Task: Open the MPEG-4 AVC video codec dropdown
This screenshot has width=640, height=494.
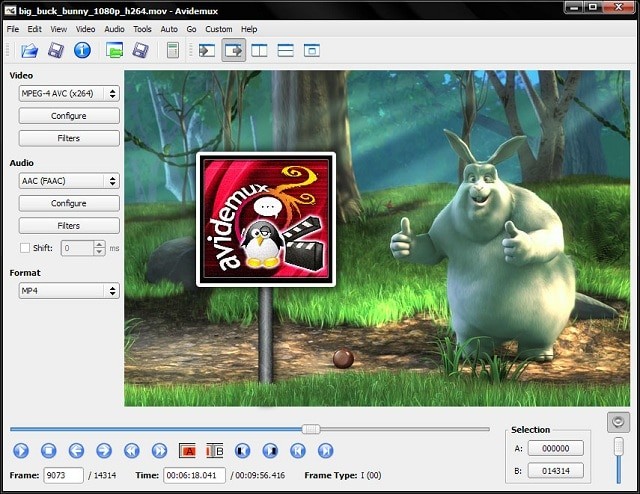Action: pos(69,94)
